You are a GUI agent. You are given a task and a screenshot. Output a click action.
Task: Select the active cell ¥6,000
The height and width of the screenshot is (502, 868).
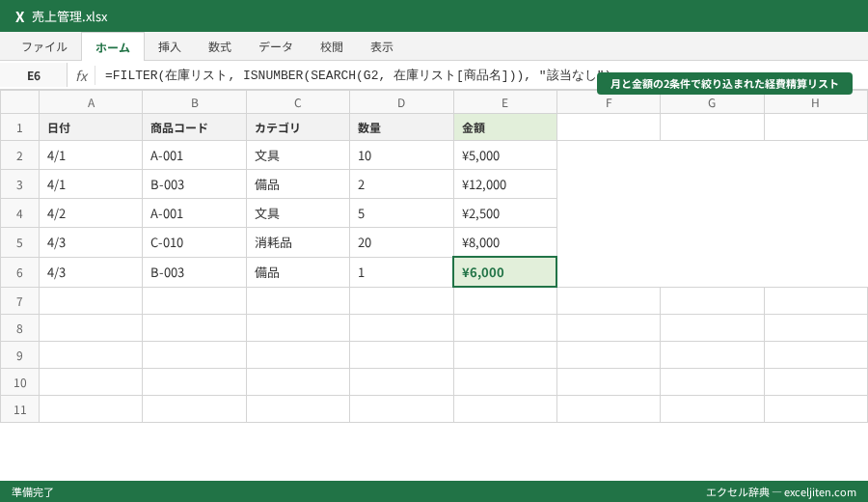coord(504,272)
